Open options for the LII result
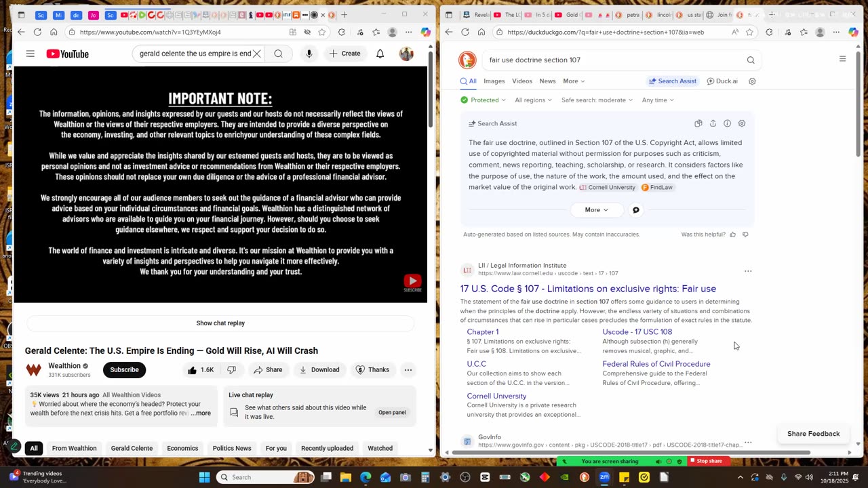 click(748, 271)
